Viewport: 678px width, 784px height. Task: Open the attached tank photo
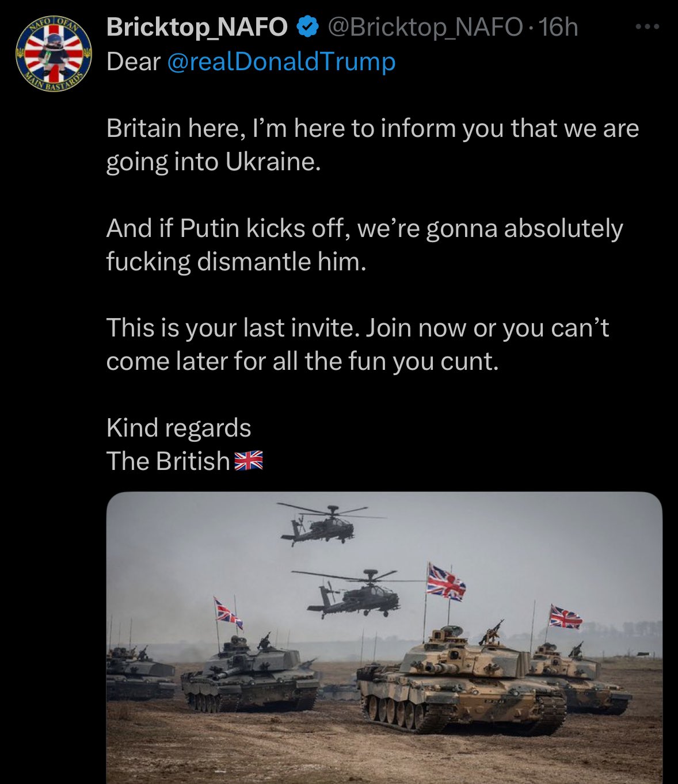pyautogui.click(x=384, y=637)
